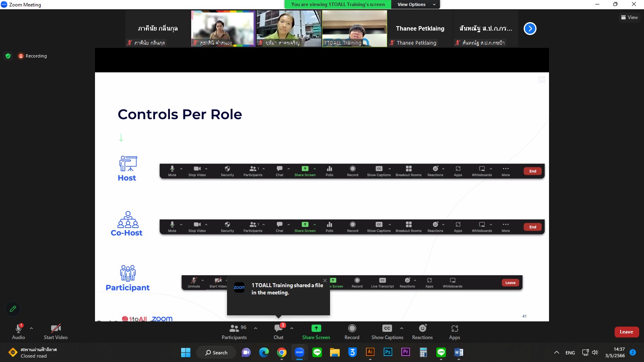Click ENG language indicator
644x362 pixels.
tap(570, 352)
